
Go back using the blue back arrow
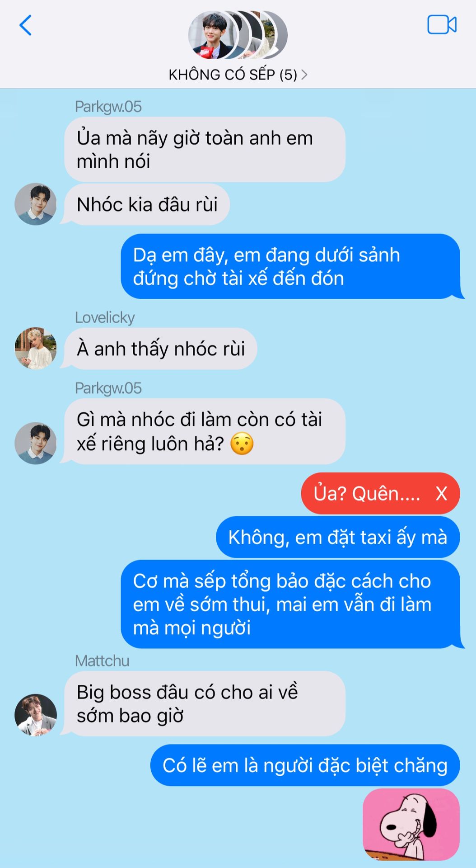pos(26,25)
